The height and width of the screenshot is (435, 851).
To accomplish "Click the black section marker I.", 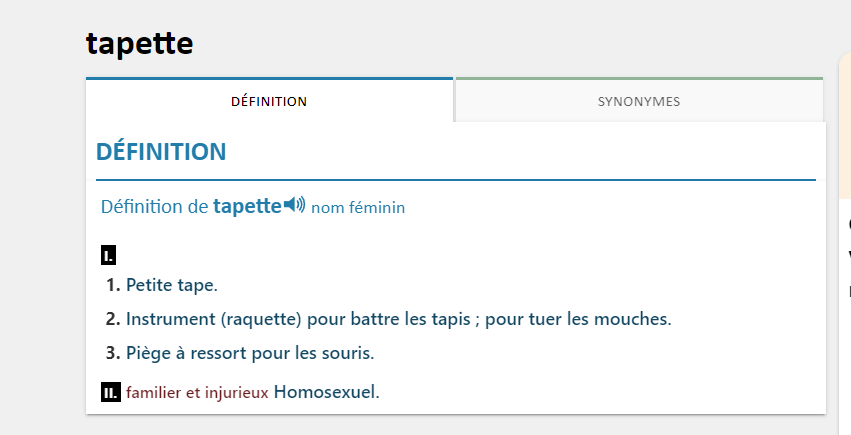I will (109, 255).
